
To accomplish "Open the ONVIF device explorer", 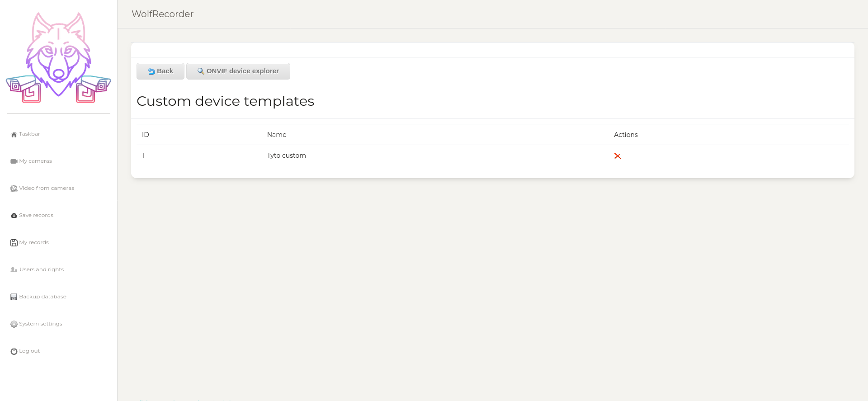I will tap(238, 71).
